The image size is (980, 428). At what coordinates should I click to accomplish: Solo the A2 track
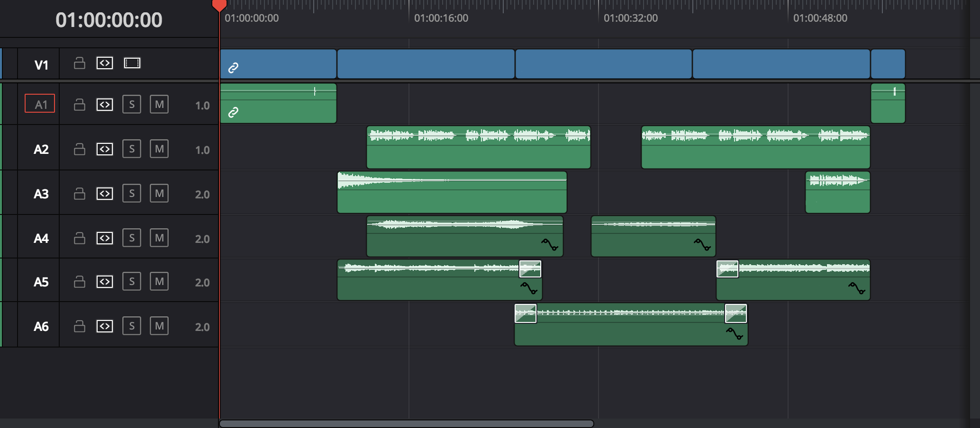pyautogui.click(x=132, y=149)
